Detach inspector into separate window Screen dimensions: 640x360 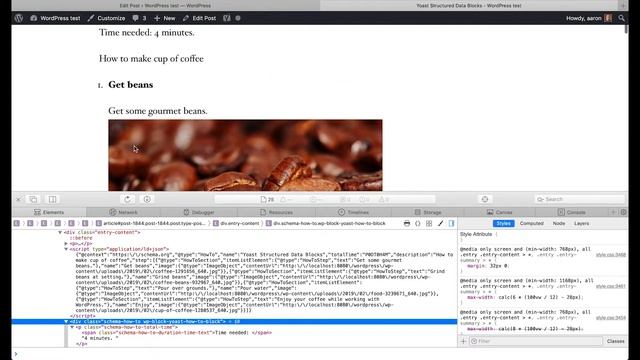[33, 199]
